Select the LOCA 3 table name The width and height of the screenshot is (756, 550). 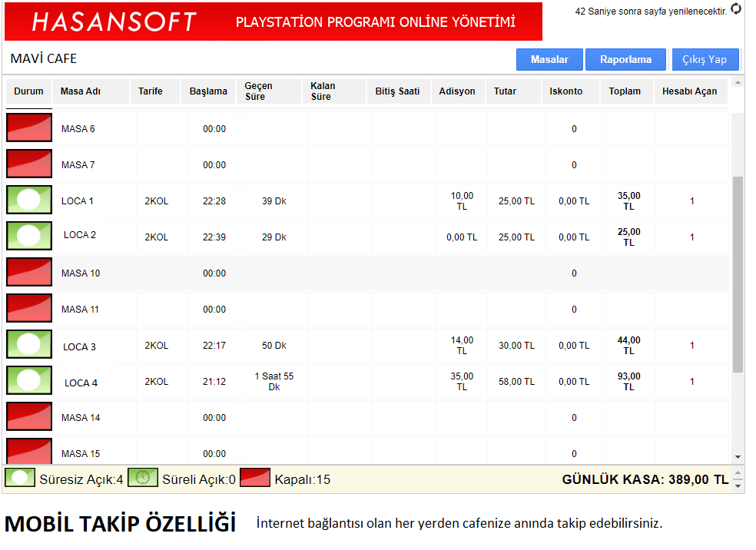tap(80, 346)
